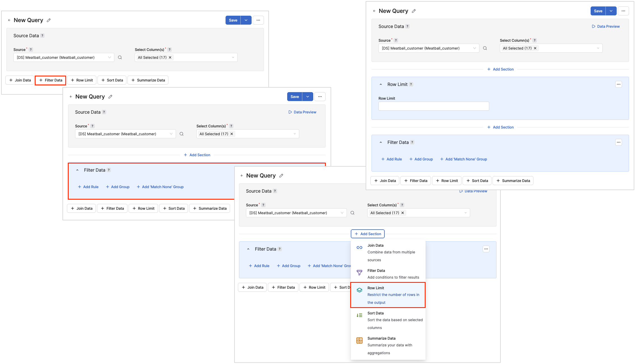Click the back arrow in the top-right panel
The height and width of the screenshot is (364, 636).
tap(374, 11)
